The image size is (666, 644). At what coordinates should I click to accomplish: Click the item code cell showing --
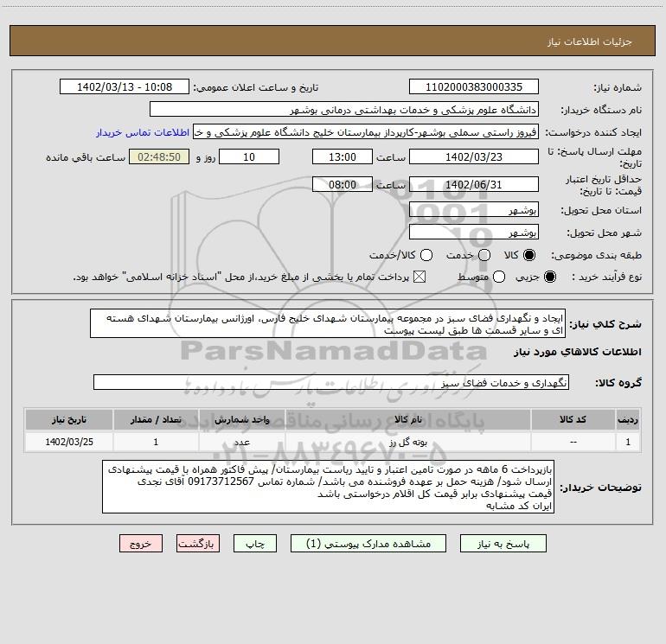(573, 442)
